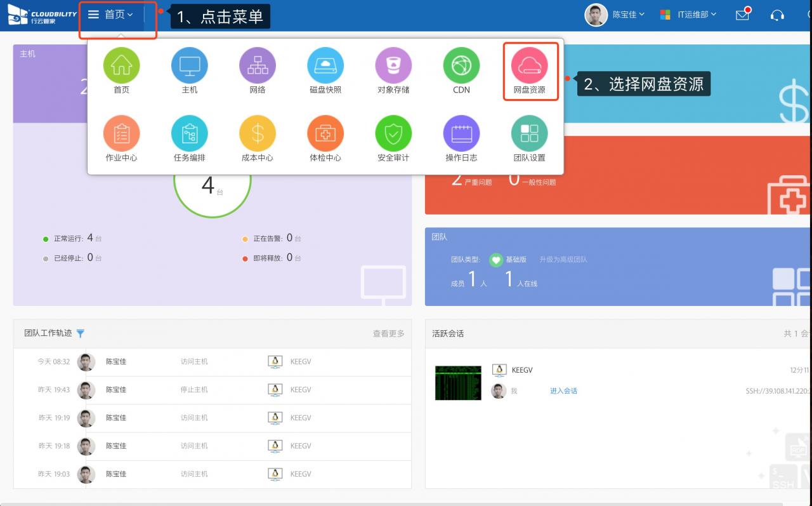The width and height of the screenshot is (812, 506).
Task: Open the 网盘资源 cloud disk icon
Action: (x=529, y=65)
